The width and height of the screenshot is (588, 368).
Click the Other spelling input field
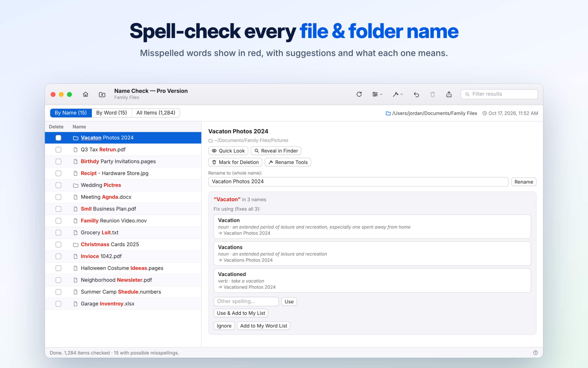[246, 301]
